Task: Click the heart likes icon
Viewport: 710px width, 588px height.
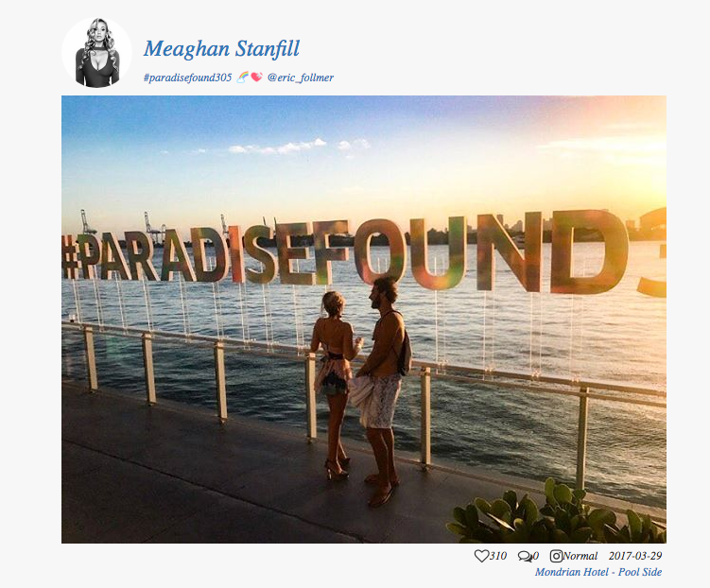Action: coord(481,556)
